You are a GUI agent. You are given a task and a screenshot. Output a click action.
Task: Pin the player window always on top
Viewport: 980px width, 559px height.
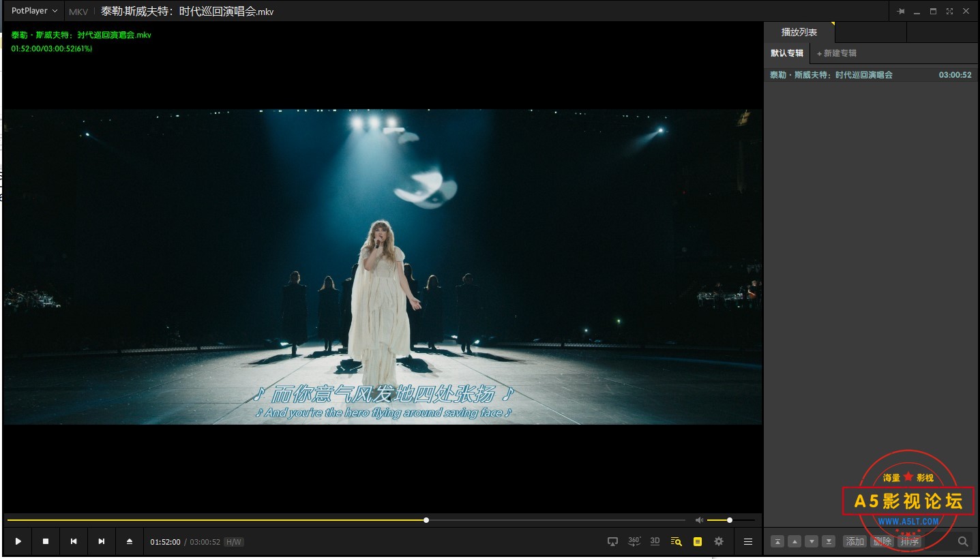[901, 12]
